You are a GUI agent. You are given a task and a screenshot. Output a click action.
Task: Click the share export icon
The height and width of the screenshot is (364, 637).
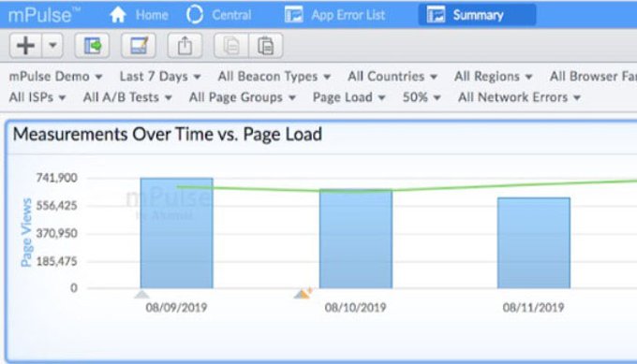(185, 45)
